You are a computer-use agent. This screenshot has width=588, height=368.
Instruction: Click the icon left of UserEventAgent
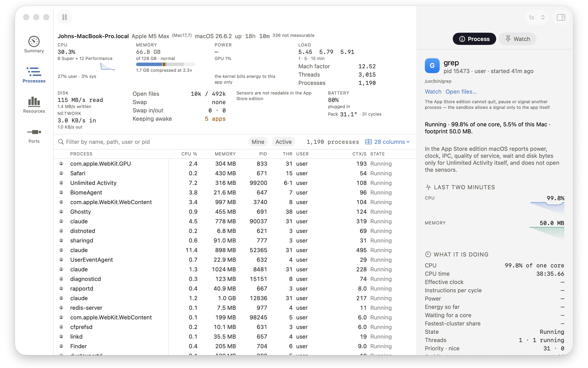tap(61, 260)
